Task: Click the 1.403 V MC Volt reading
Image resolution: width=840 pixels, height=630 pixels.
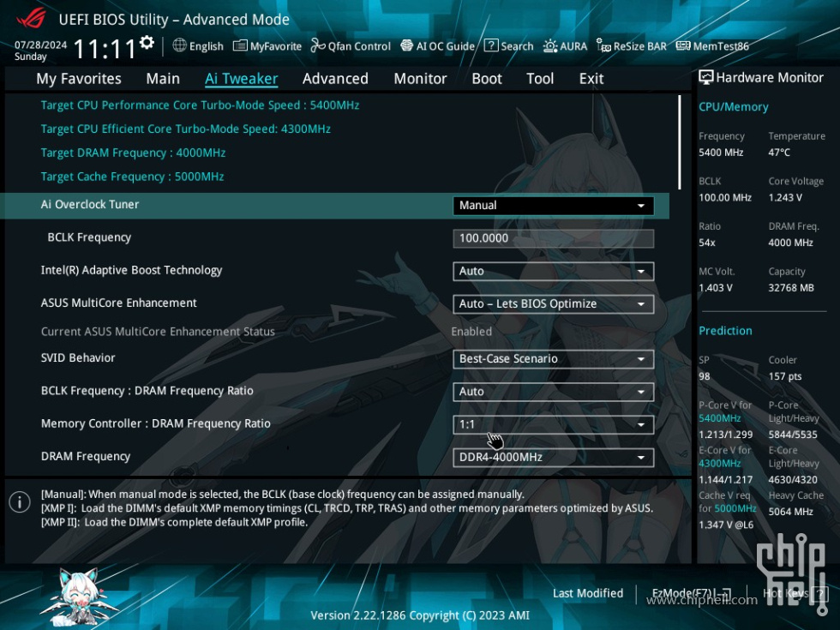Action: coord(715,288)
